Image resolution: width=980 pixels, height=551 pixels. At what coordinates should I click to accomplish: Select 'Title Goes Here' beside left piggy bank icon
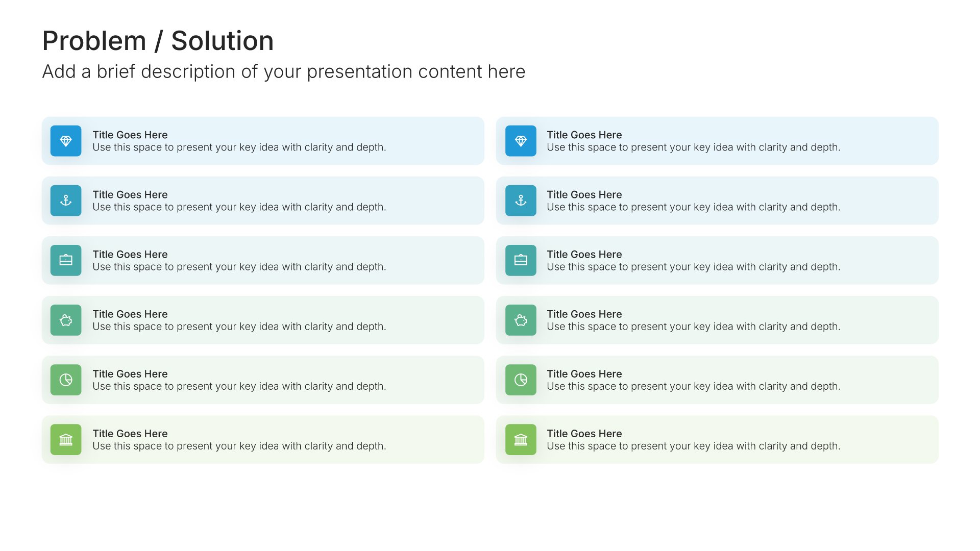coord(130,314)
